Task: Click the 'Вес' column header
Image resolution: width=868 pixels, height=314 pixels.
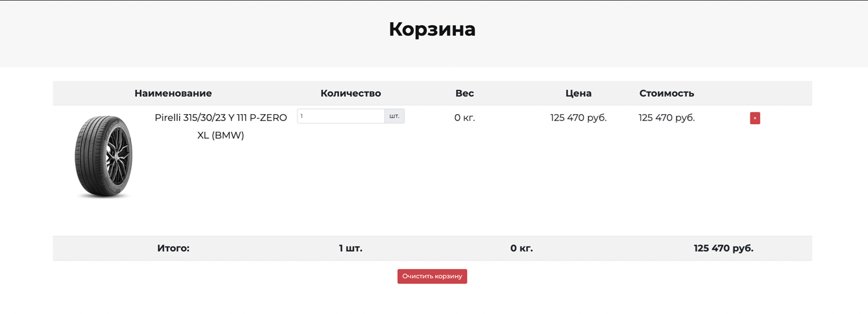Action: tap(464, 93)
